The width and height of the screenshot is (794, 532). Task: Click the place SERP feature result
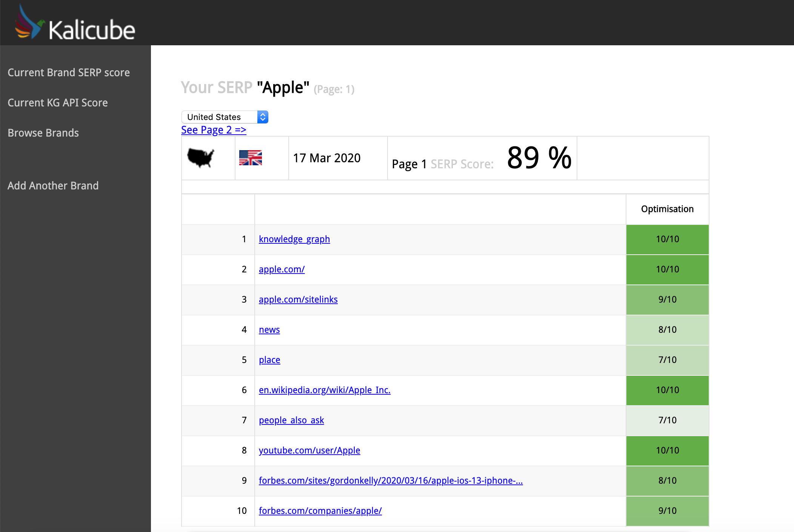point(269,359)
